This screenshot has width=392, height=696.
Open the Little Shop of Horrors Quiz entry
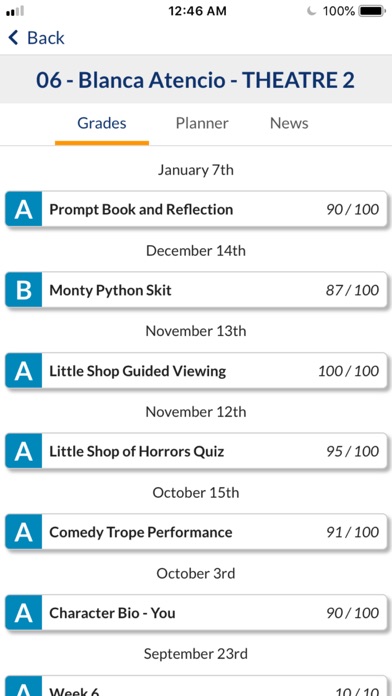click(x=196, y=451)
